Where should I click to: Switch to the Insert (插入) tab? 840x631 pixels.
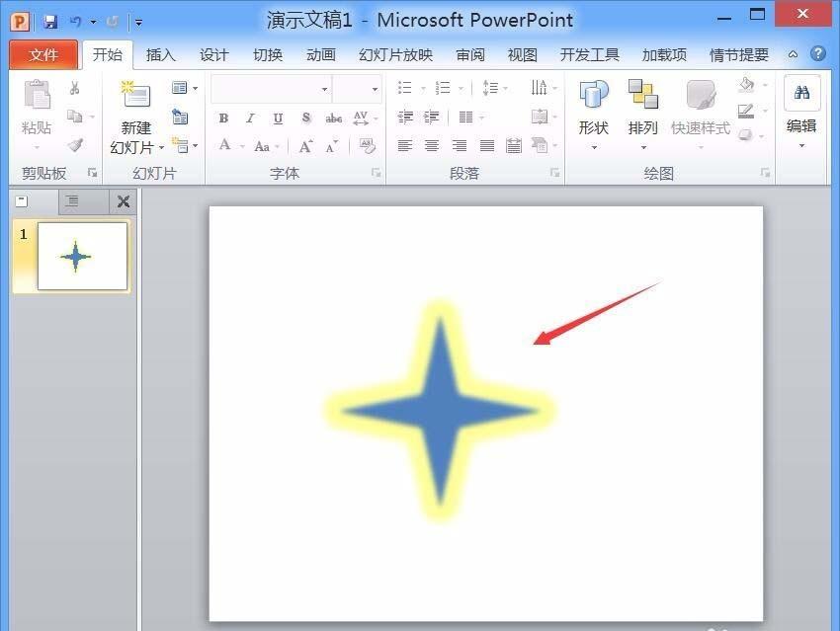coord(160,54)
